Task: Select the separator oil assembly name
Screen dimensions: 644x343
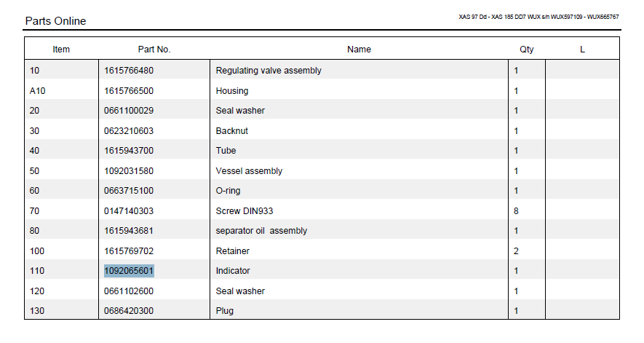Action: (261, 231)
